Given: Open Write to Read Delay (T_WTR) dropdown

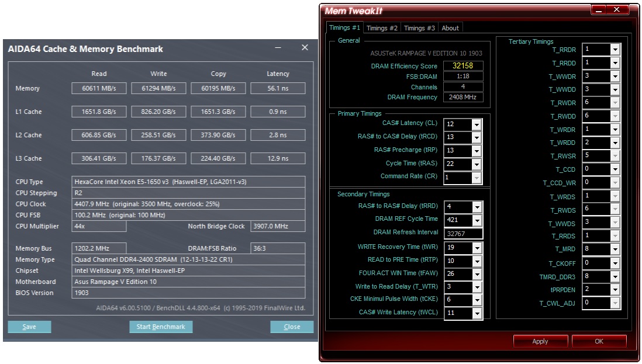Looking at the screenshot, I should [477, 287].
